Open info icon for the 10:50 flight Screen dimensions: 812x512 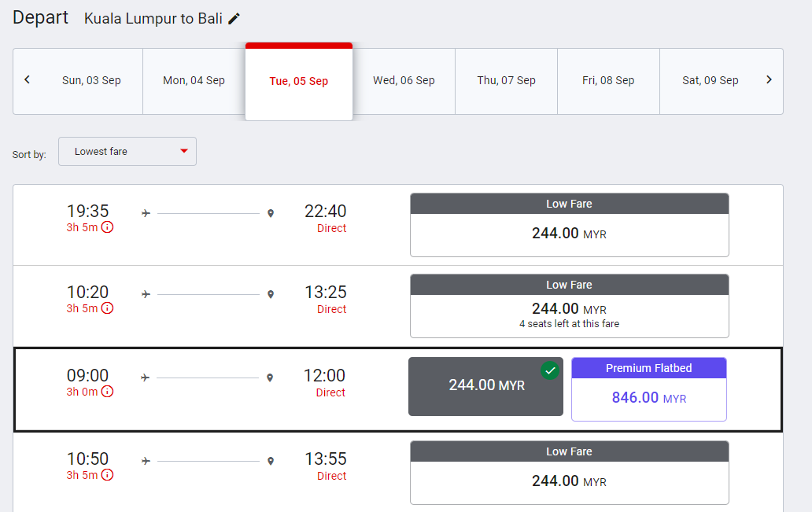point(107,475)
